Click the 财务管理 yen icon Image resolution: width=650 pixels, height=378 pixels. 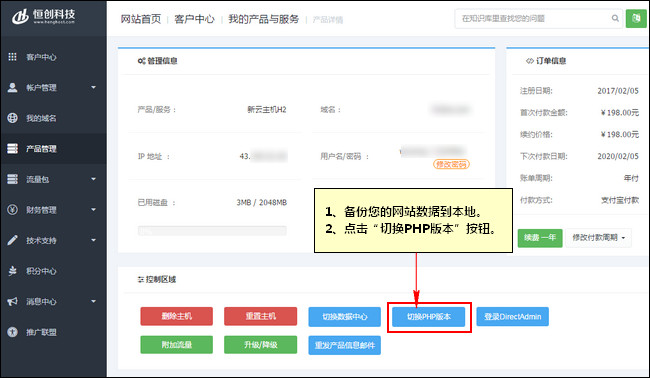pos(12,210)
